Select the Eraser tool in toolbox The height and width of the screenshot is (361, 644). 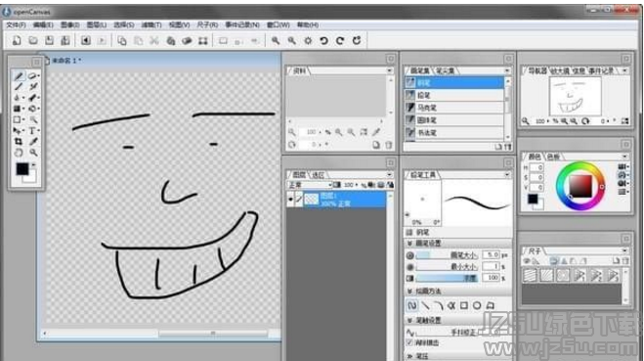[x=33, y=76]
